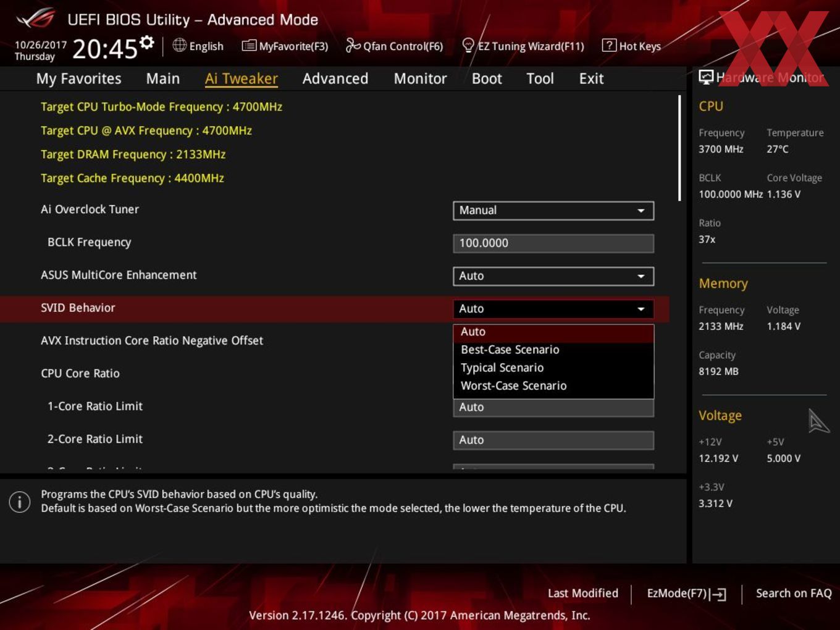Click Target Cache Frequency : 4400MHz text

pyautogui.click(x=132, y=178)
